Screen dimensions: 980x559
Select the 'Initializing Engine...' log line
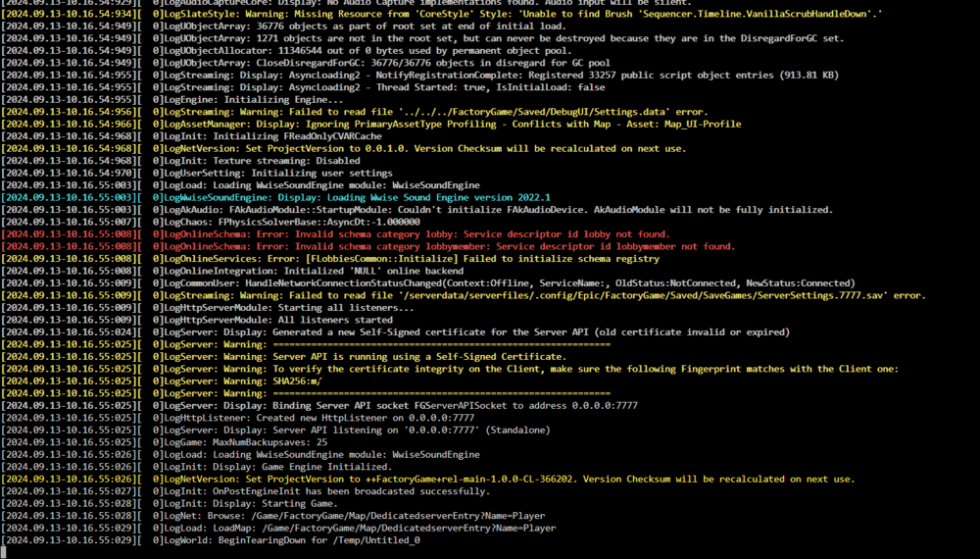172,99
